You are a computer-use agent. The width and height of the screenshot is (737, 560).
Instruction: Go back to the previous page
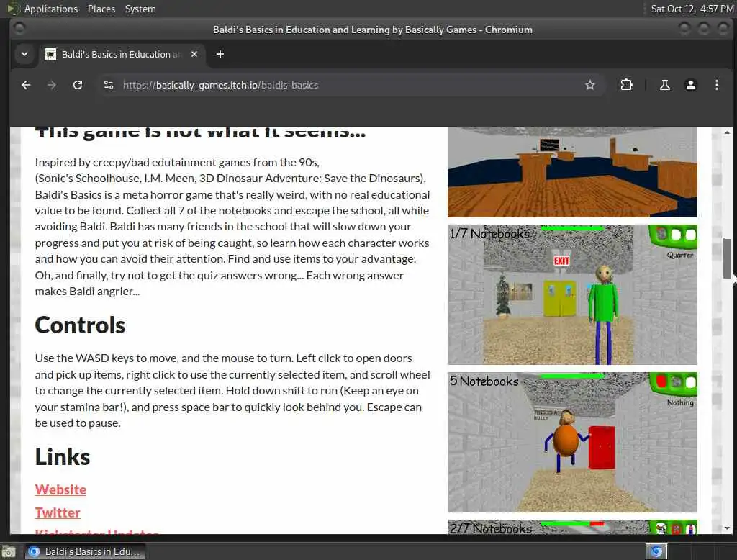point(26,85)
